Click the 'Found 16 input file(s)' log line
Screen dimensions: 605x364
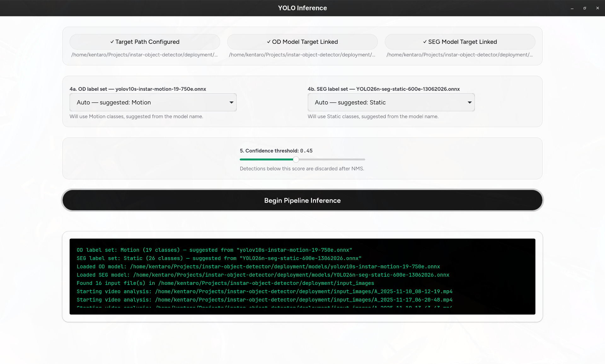pos(225,283)
